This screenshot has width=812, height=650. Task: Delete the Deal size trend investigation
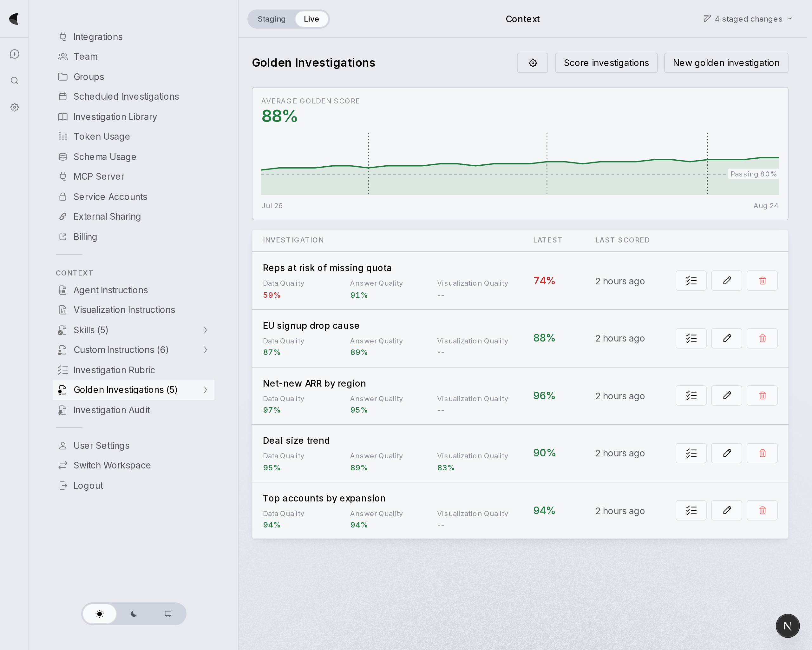tap(762, 453)
